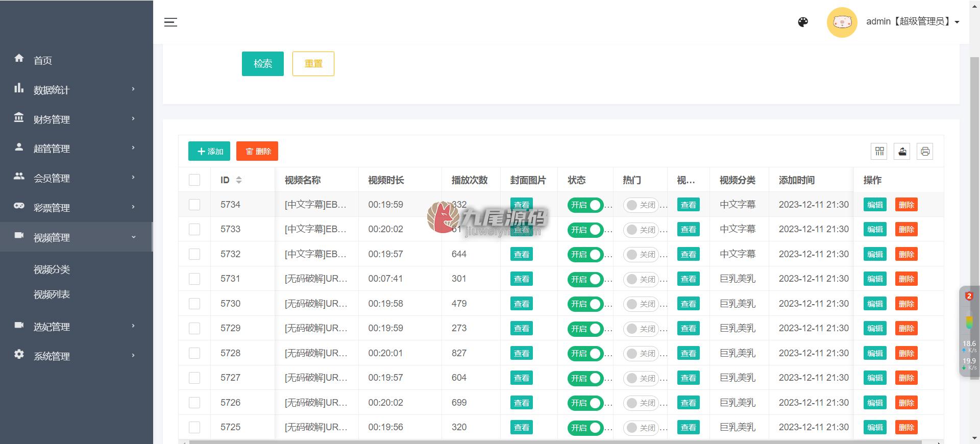Image resolution: width=980 pixels, height=444 pixels.
Task: Expand the 选妃管理 menu chevron
Action: [133, 326]
